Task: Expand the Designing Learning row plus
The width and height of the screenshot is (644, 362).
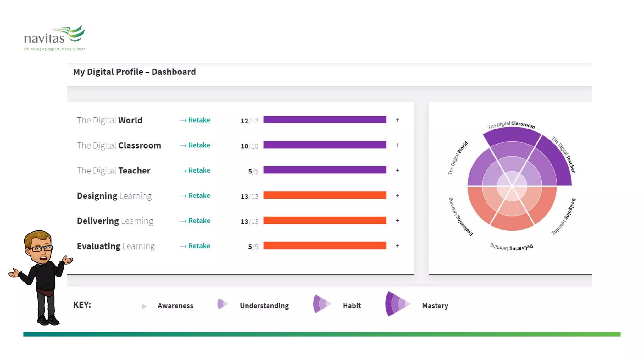Action: 397,195
